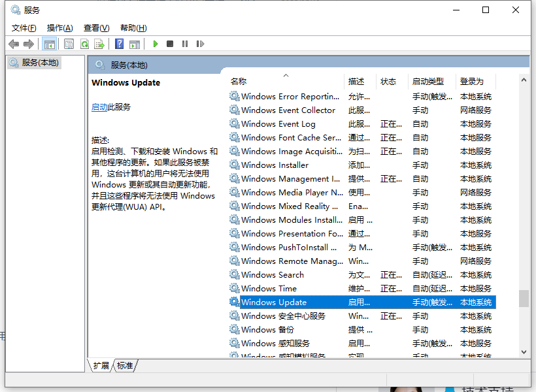Viewport: 536px width, 392px height.
Task: Click the Export List toolbar icon
Action: 99,44
